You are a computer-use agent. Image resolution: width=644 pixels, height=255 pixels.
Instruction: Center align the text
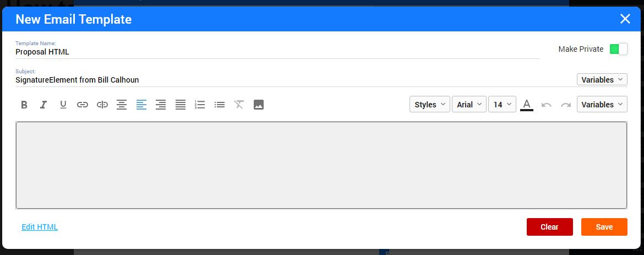[122, 105]
